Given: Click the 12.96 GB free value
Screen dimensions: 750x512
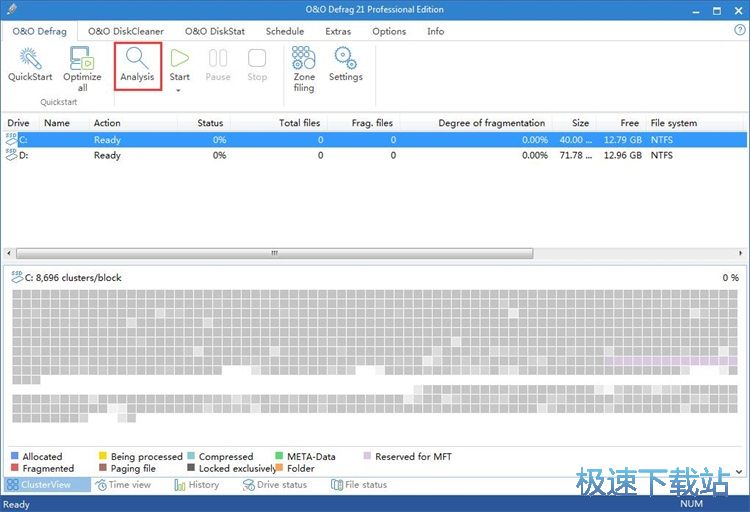Looking at the screenshot, I should pyautogui.click(x=623, y=155).
